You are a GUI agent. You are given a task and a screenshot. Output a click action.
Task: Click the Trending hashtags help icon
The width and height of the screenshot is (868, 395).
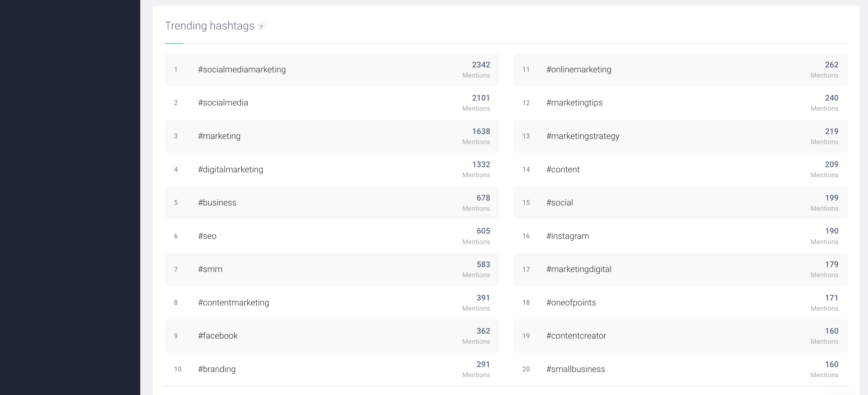click(261, 27)
